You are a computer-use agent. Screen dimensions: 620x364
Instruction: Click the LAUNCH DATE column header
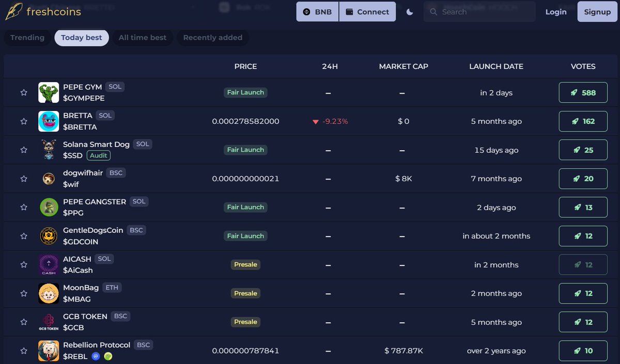496,67
